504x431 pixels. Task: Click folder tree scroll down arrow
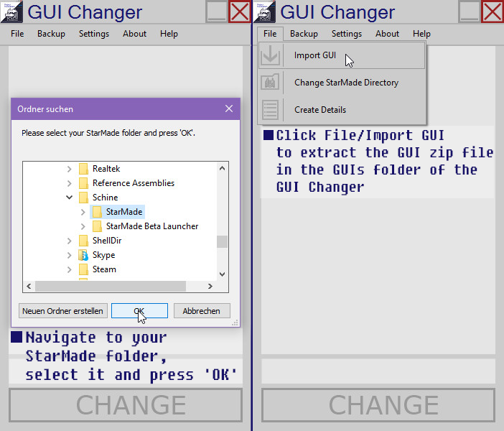click(x=222, y=274)
